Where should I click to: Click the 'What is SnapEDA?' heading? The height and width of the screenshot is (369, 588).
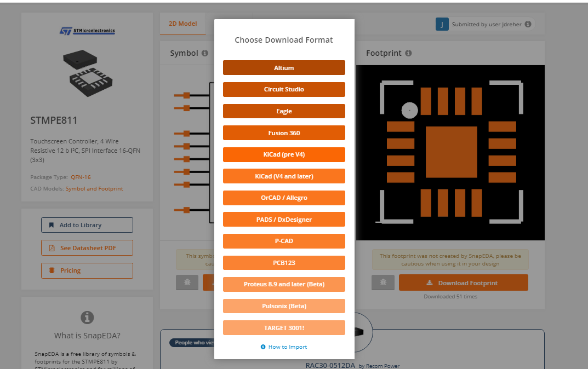click(87, 336)
